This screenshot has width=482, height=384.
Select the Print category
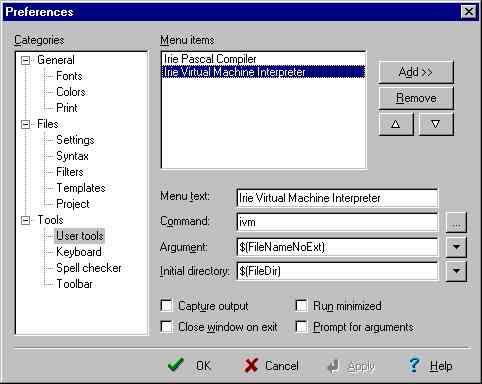click(x=67, y=108)
